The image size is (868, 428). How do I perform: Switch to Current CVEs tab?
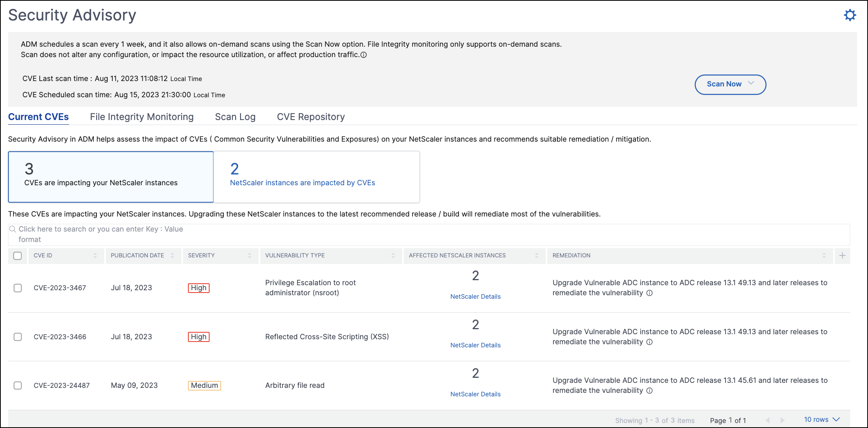38,117
